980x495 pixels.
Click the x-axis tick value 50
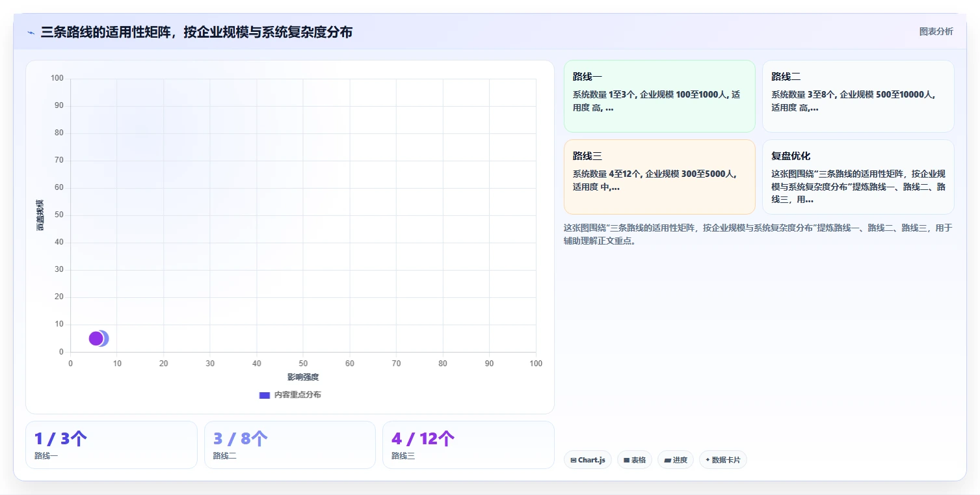point(303,364)
